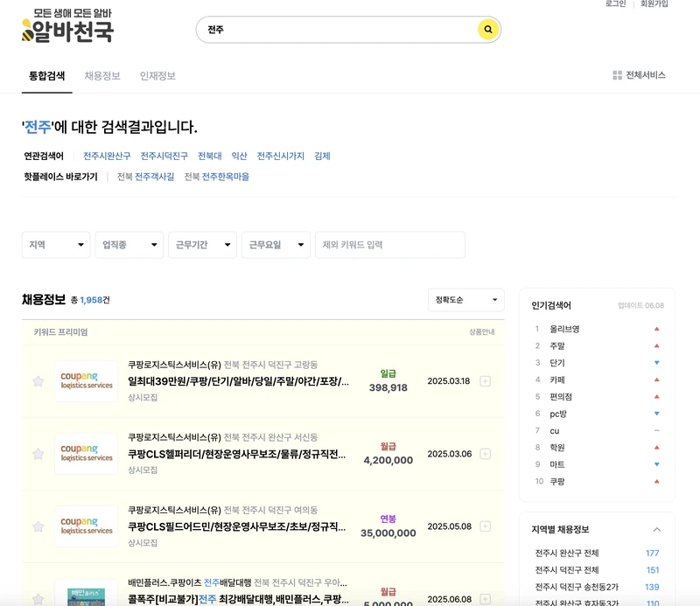Open the 지역 filter dropdown
The image size is (700, 606).
pos(55,246)
